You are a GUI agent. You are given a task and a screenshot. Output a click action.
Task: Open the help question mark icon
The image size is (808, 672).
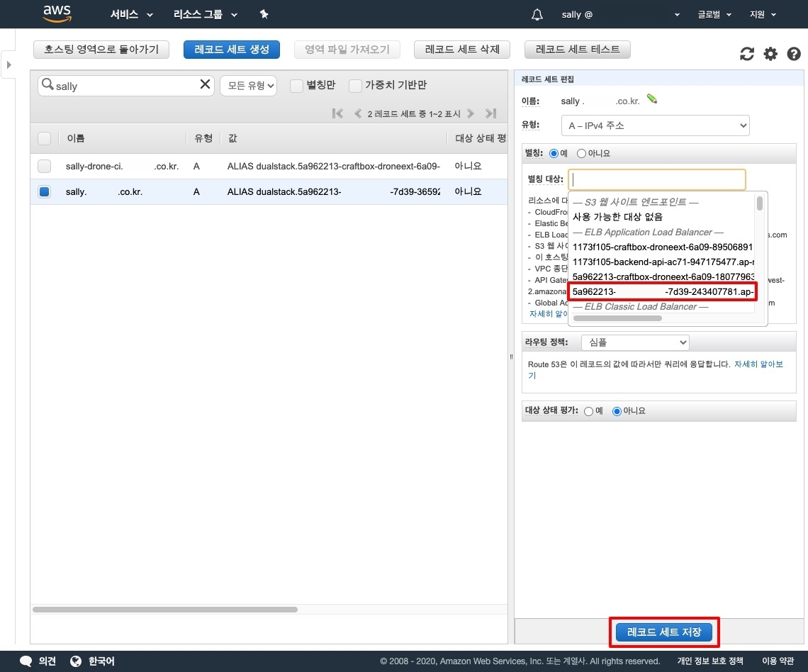(794, 54)
